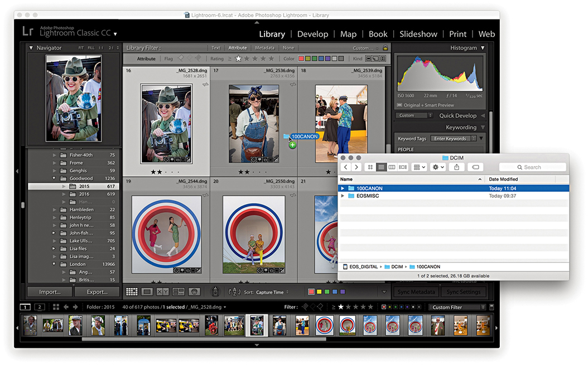This screenshot has width=588, height=365.
Task: Open Survey view in toolbar
Action: click(179, 291)
